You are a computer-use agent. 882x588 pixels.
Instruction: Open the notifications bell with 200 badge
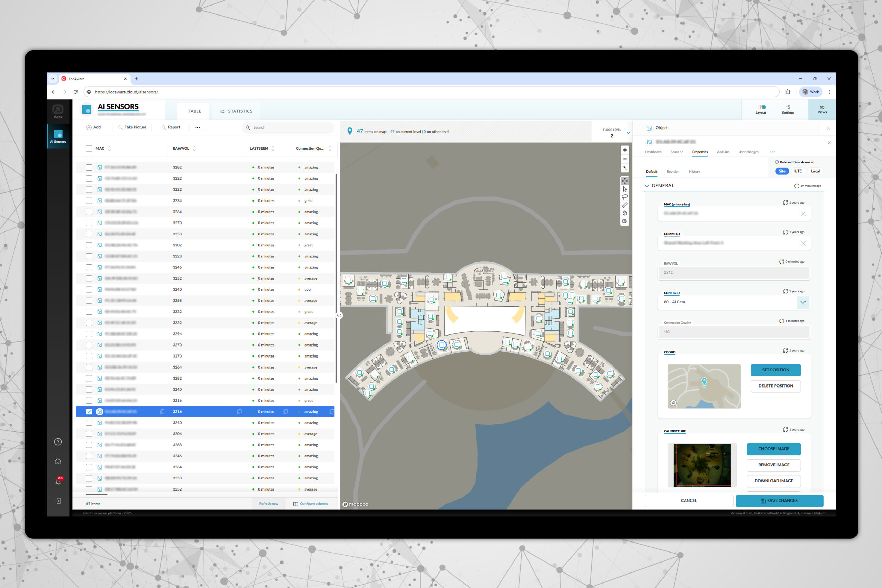click(58, 481)
